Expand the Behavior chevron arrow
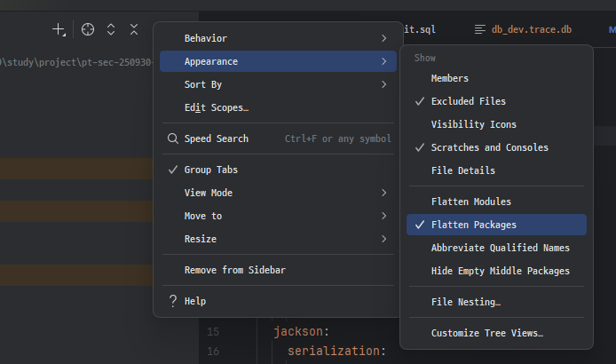Screen dimensions: 616x364 click(383, 38)
